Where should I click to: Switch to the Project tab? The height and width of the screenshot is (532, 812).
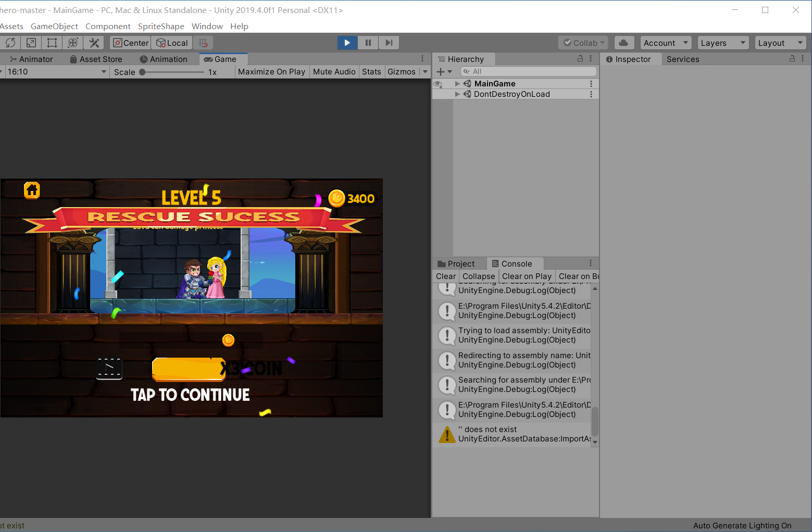456,264
